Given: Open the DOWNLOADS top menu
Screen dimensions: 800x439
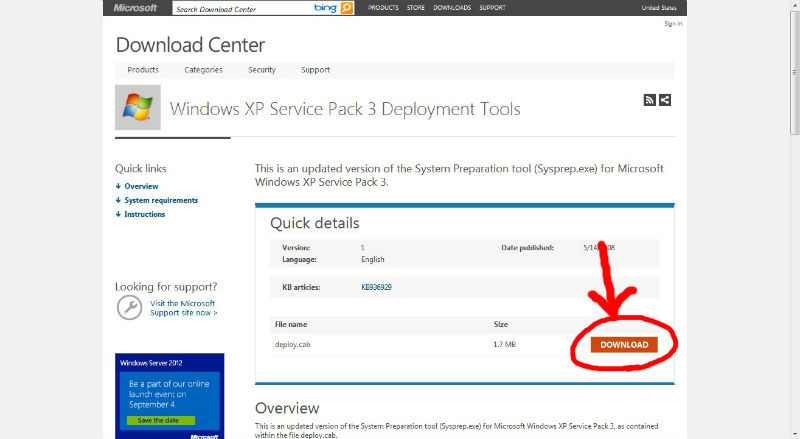Looking at the screenshot, I should 452,8.
